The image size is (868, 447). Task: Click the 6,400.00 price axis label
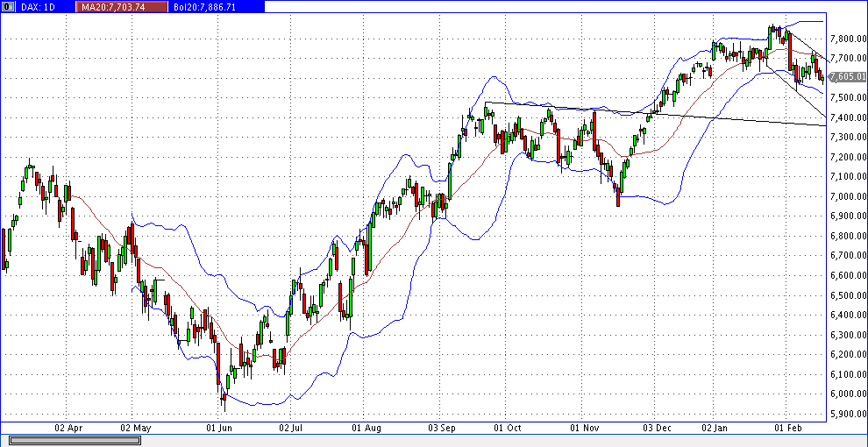(848, 315)
